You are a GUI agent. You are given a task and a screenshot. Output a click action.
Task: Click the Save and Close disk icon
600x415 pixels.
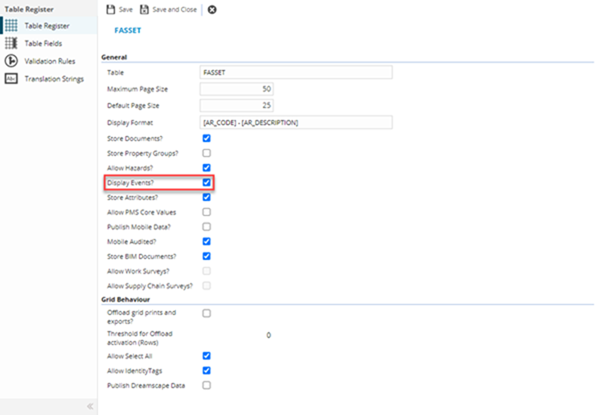point(144,9)
